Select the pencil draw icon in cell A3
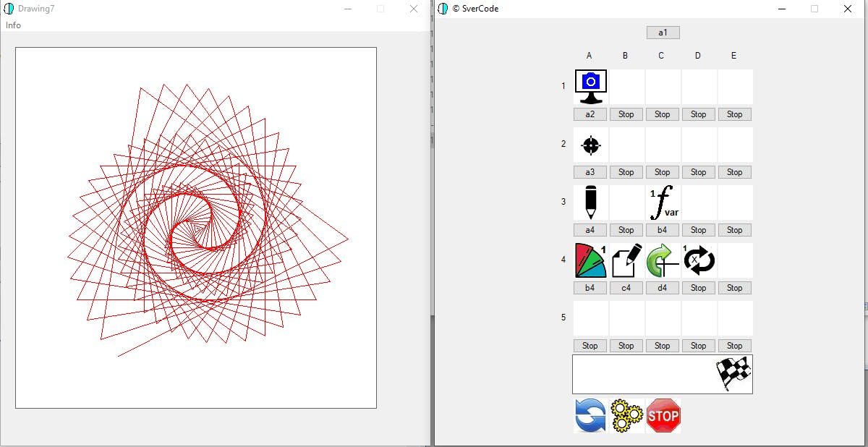This screenshot has height=447, width=868. 591,203
